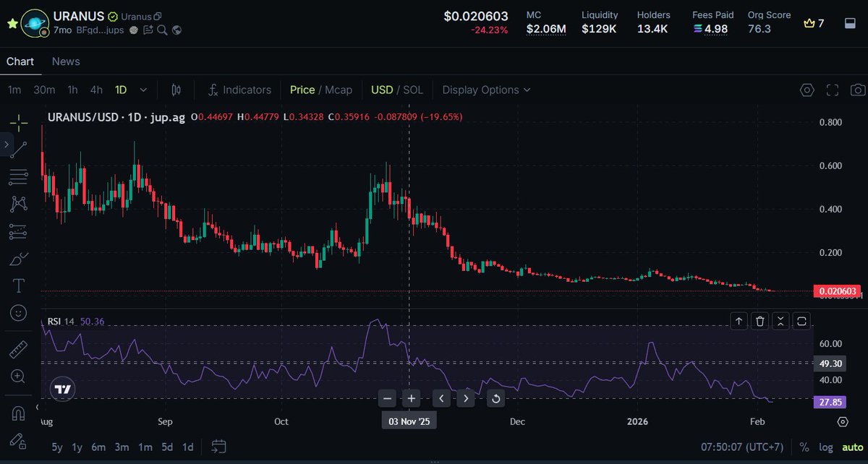Maximize the RSI pane
This screenshot has height=464, width=868.
click(801, 321)
